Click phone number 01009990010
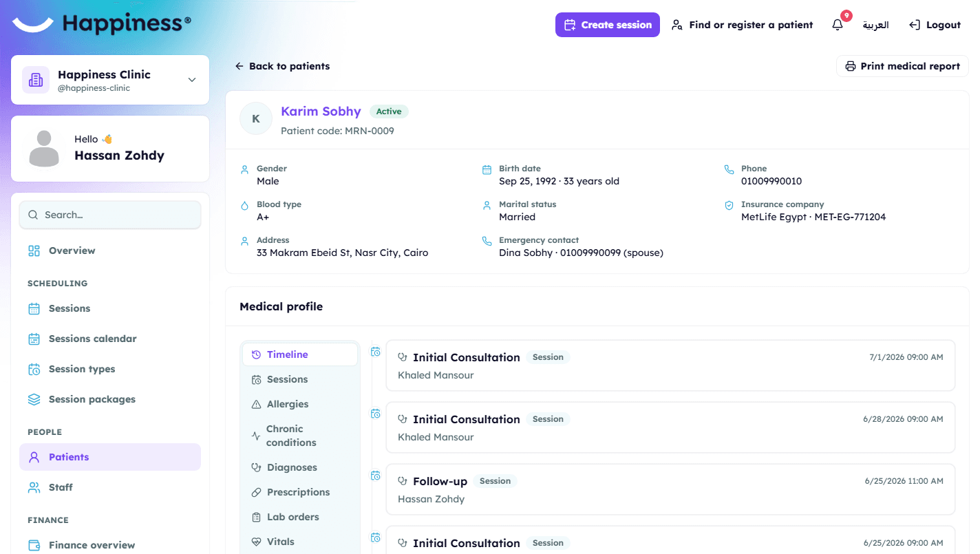The image size is (980, 554). point(771,182)
